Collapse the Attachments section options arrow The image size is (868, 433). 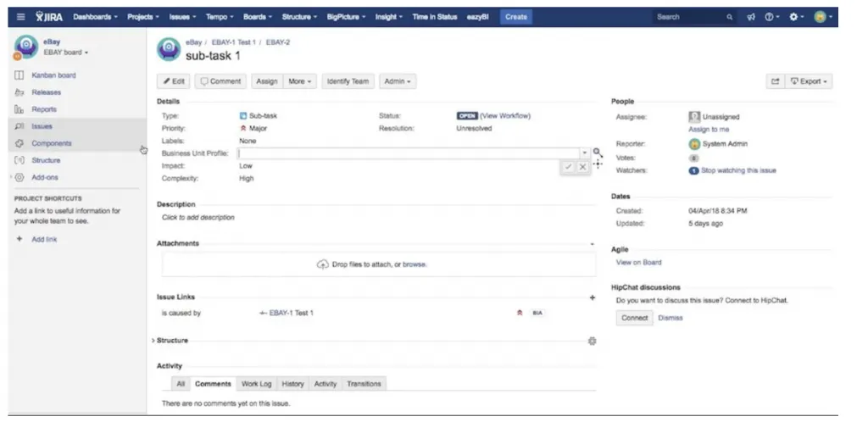(593, 244)
